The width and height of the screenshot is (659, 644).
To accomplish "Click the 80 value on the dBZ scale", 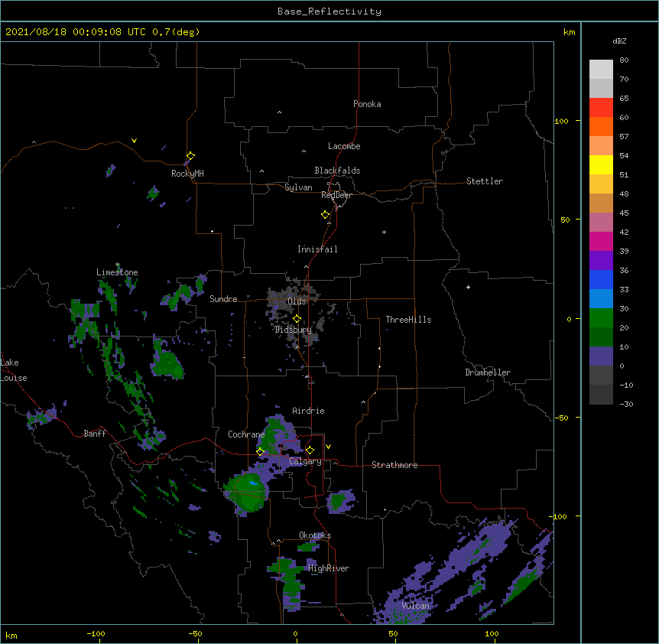I will tap(624, 60).
